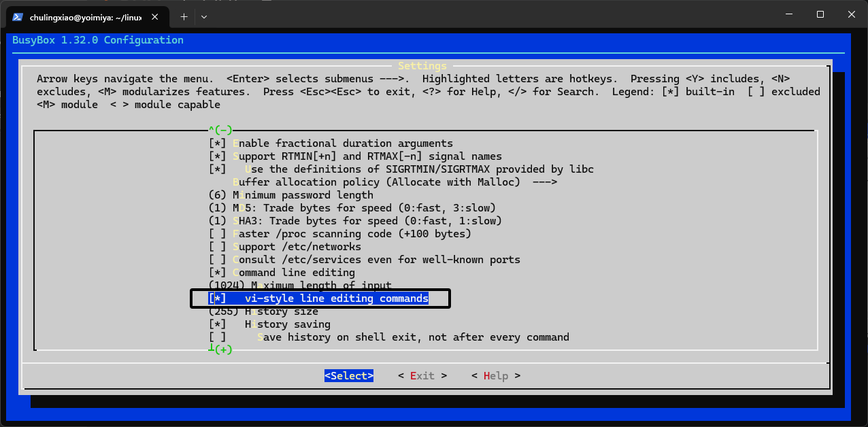Toggle Support /etc/networks option
The image size is (868, 427).
(285, 247)
